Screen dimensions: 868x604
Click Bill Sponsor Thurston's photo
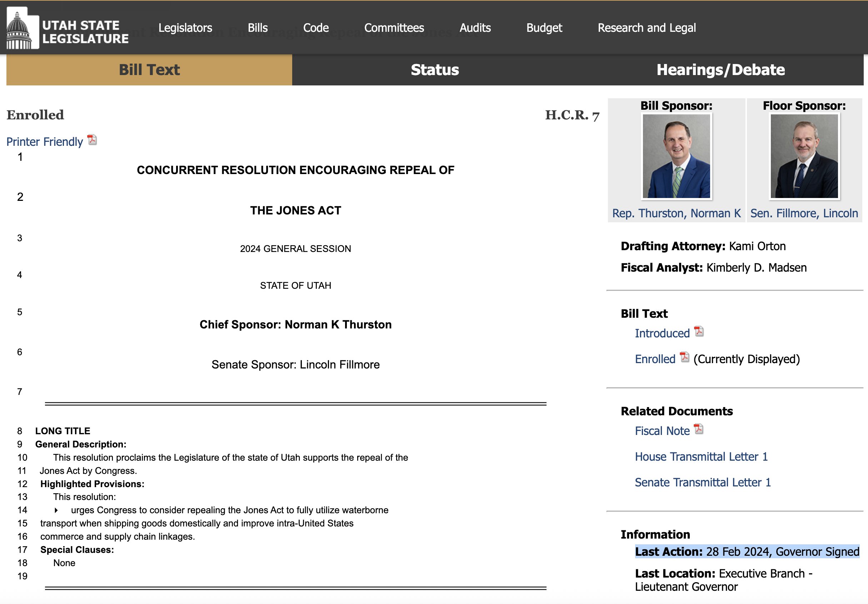pos(676,156)
